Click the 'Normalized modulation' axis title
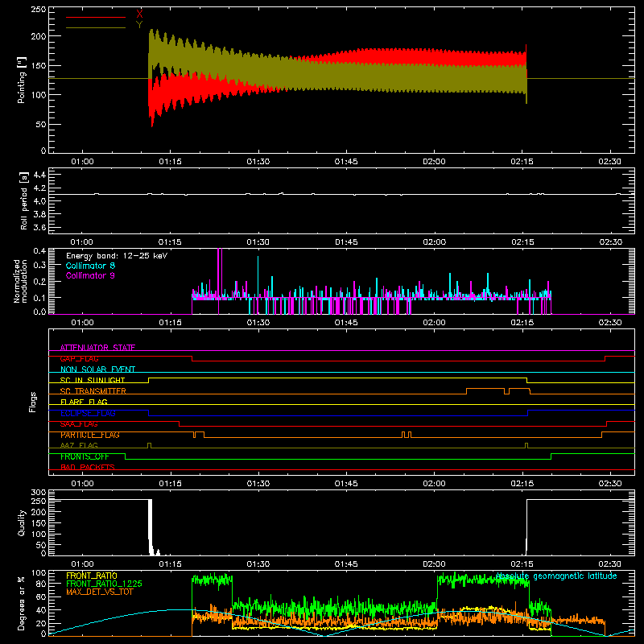 point(20,281)
